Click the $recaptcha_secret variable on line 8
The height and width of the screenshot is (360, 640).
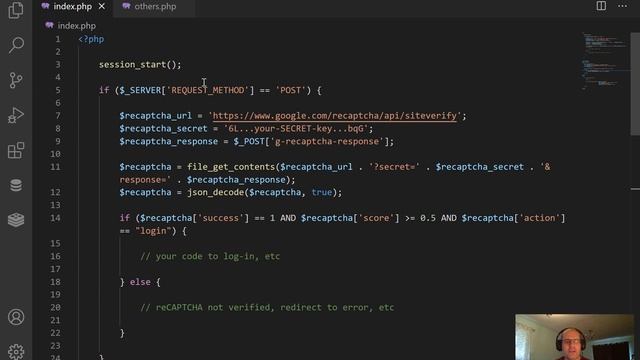[163, 129]
